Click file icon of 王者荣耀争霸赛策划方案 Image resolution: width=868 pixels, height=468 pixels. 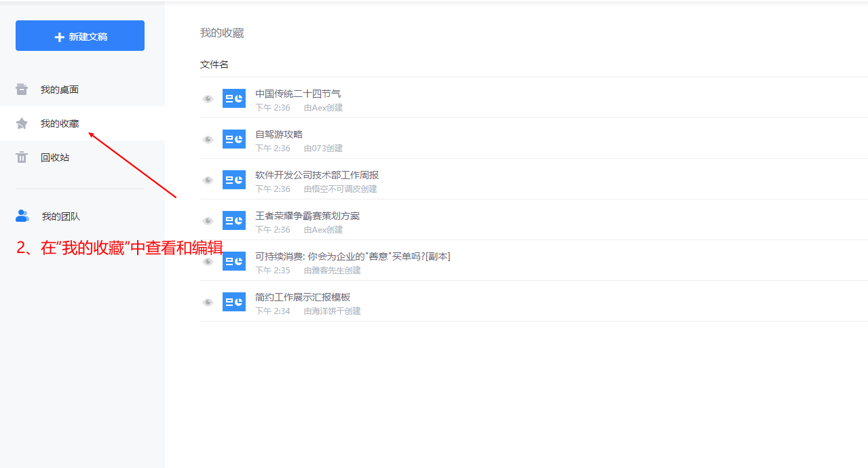tap(234, 221)
